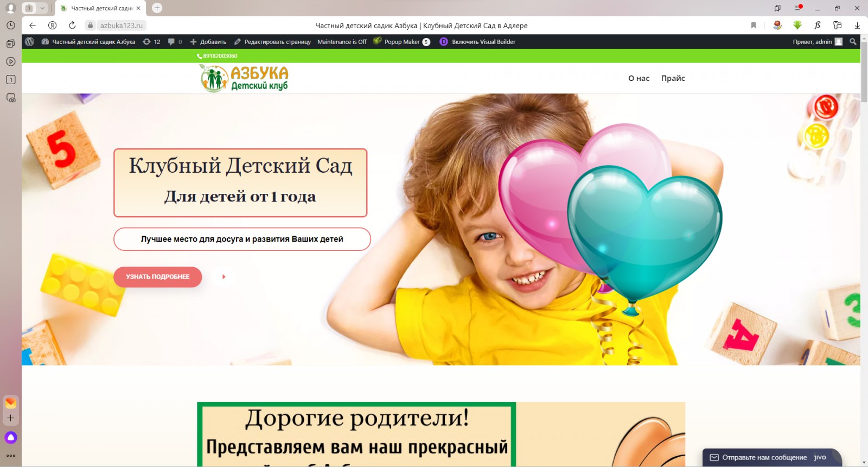Expand the tab groups dropdown chevron
This screenshot has height=467, width=868.
coord(42,8)
